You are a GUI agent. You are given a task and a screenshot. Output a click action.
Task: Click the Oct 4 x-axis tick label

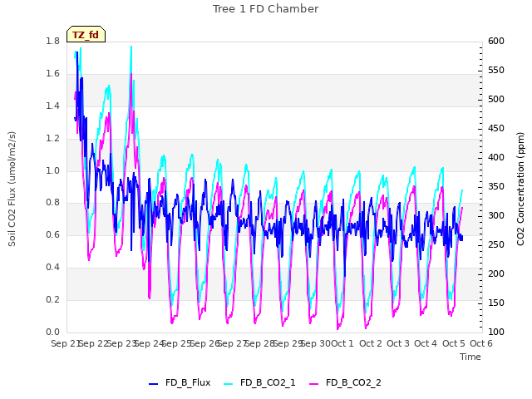tap(426, 343)
